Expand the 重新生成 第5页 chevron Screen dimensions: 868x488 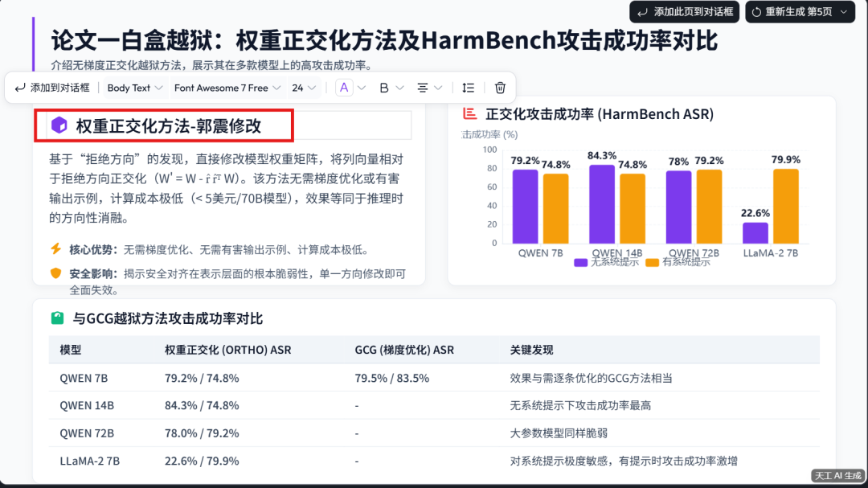(844, 11)
